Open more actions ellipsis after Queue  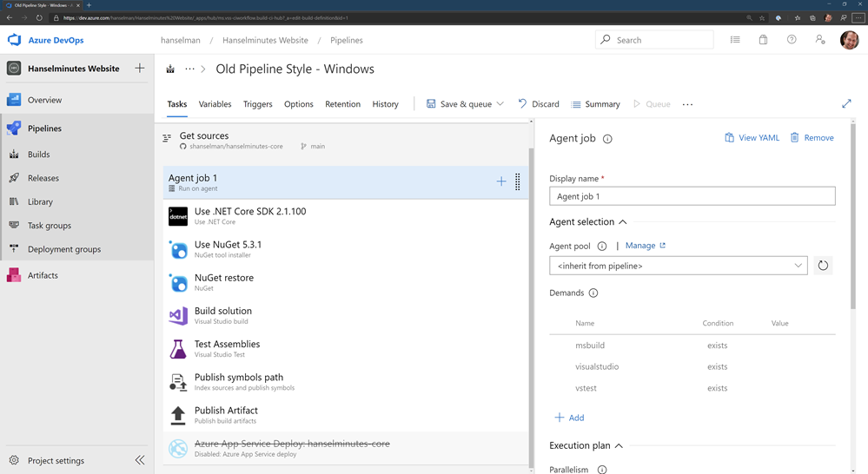pos(687,104)
